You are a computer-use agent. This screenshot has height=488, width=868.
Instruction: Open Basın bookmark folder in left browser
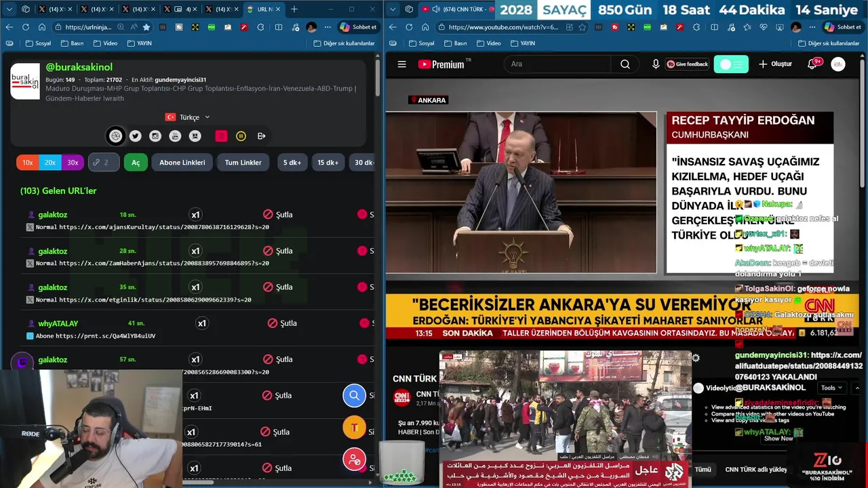pos(72,43)
